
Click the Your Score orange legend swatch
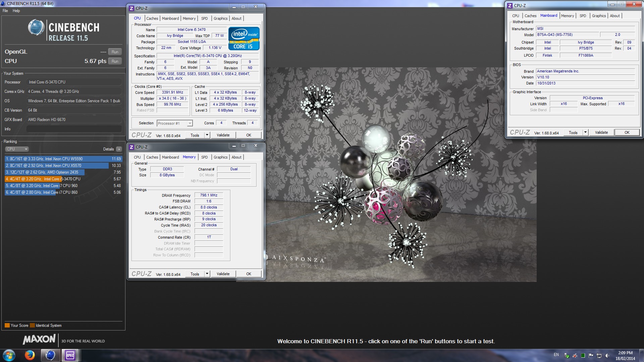(x=7, y=325)
